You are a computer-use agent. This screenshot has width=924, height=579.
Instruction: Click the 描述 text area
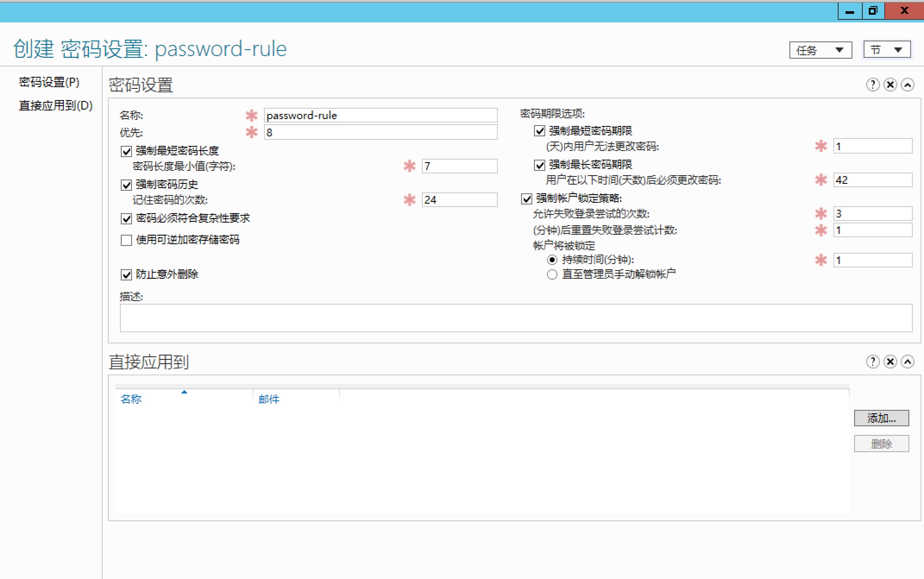pos(515,318)
